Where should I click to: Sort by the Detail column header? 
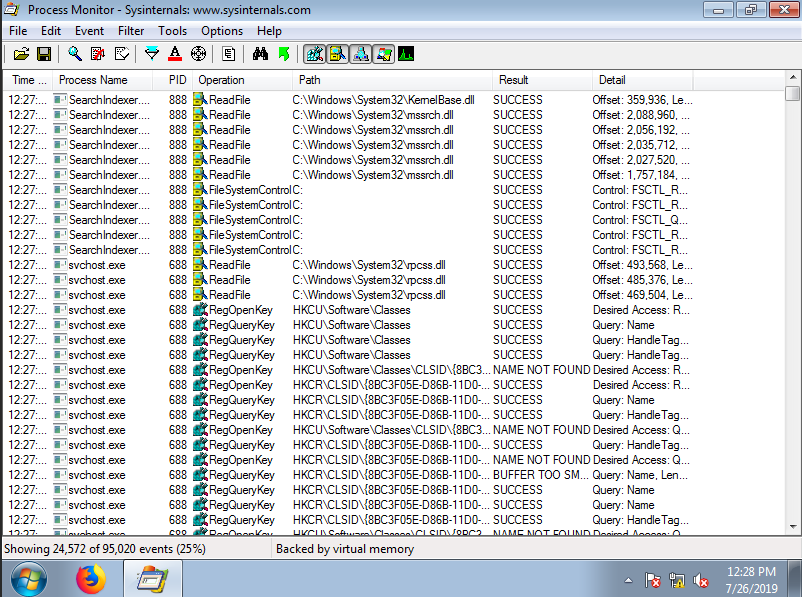click(643, 80)
